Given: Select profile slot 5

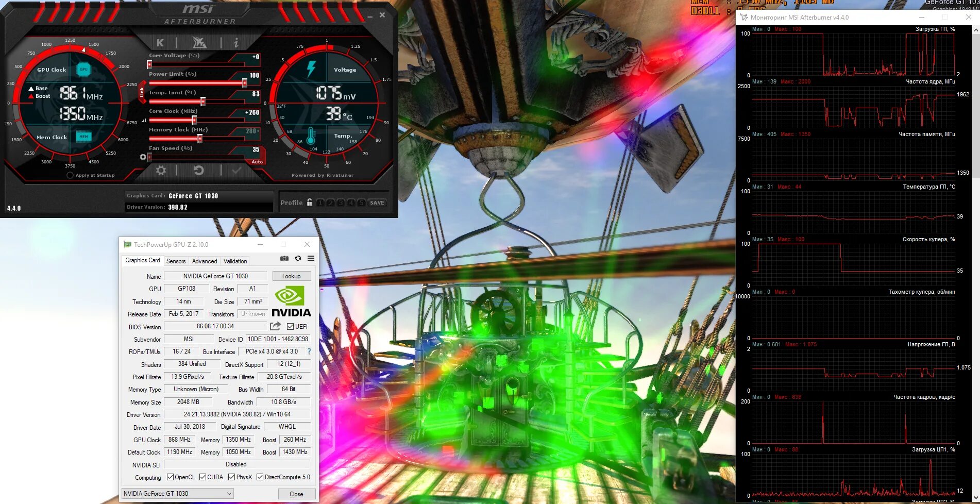Looking at the screenshot, I should pos(361,203).
